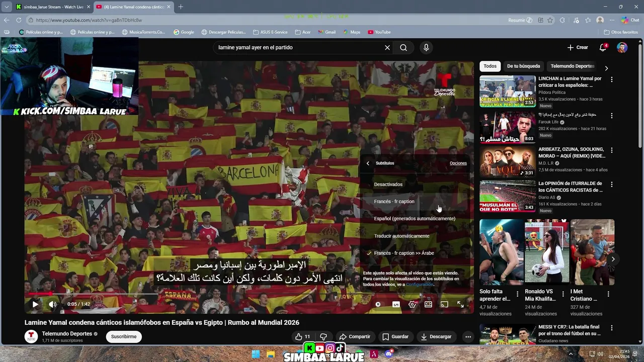Enter fullscreen with the expand icon
Image resolution: width=644 pixels, height=362 pixels.
pyautogui.click(x=460, y=304)
